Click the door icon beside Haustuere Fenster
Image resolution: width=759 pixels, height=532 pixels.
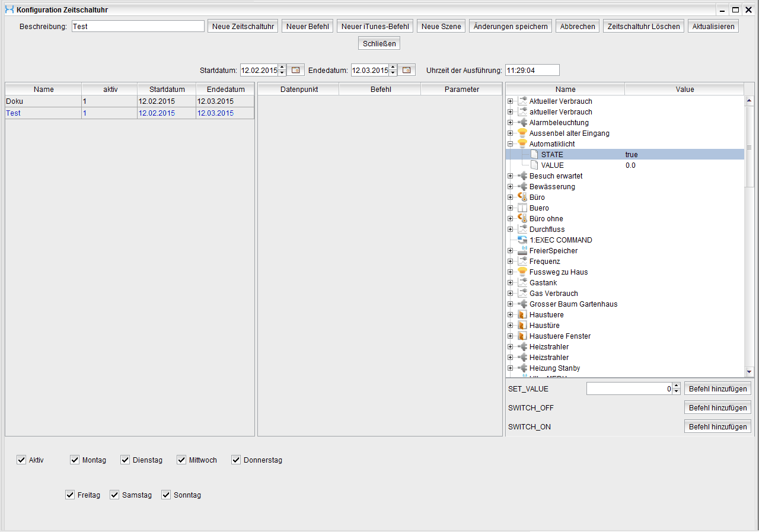point(522,336)
